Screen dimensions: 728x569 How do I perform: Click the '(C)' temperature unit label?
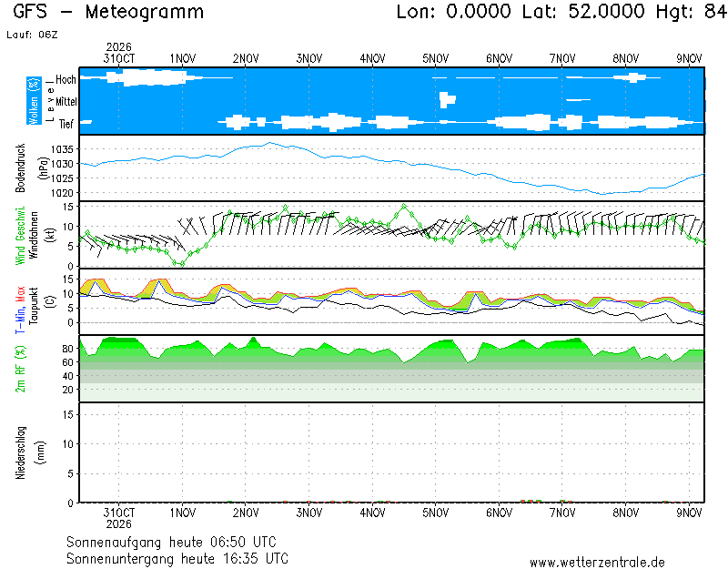pos(51,301)
